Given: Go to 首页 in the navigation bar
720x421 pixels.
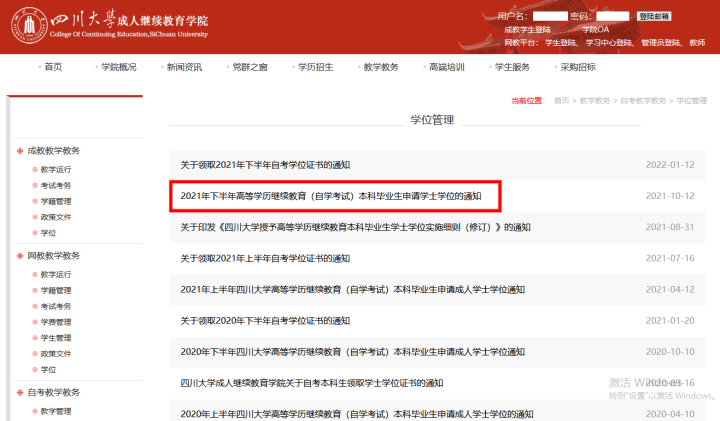Looking at the screenshot, I should click(x=53, y=67).
